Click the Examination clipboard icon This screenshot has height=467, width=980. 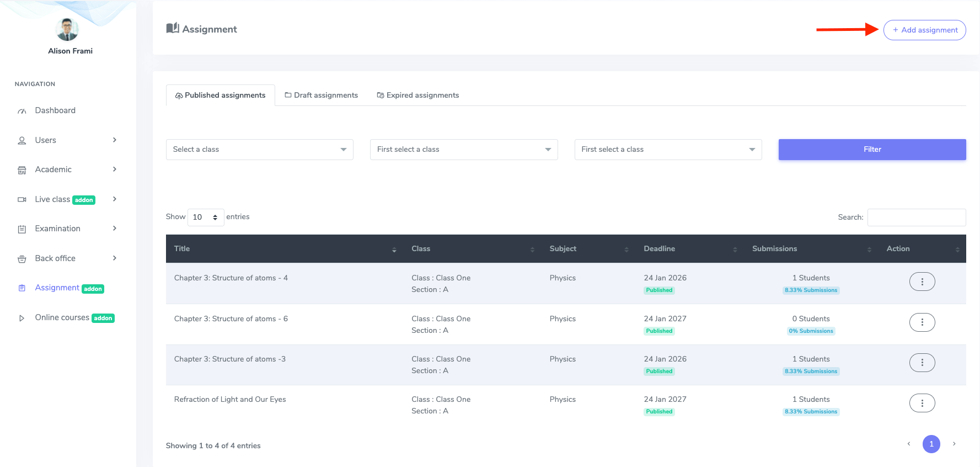[x=22, y=229]
